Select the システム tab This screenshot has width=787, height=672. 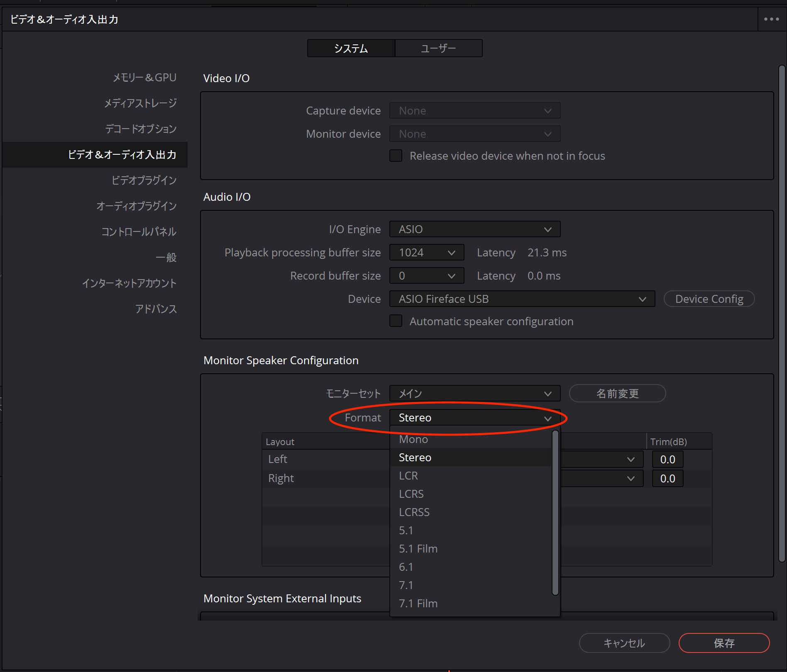click(351, 49)
